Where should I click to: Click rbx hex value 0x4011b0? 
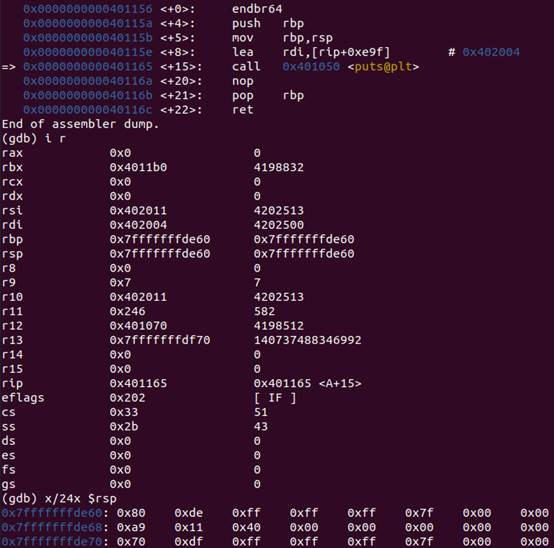tap(138, 167)
